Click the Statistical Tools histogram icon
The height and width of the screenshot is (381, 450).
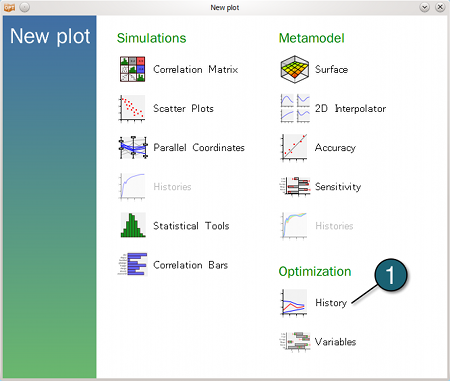click(133, 225)
